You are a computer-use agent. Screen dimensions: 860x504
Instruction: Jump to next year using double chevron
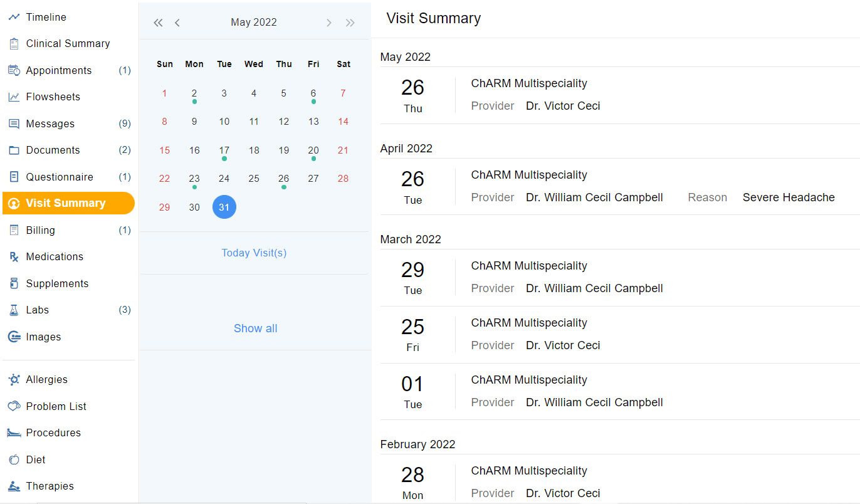[350, 22]
